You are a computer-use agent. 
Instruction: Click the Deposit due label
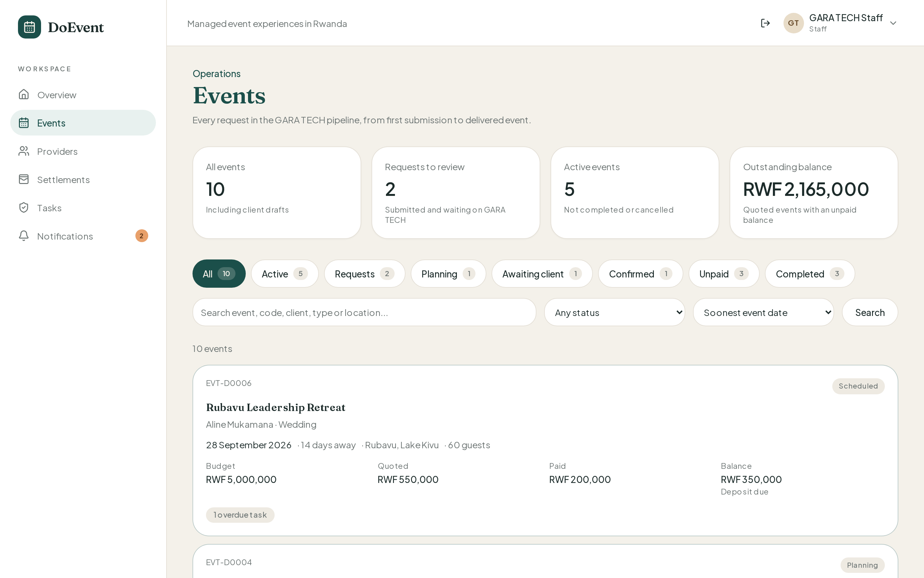744,492
